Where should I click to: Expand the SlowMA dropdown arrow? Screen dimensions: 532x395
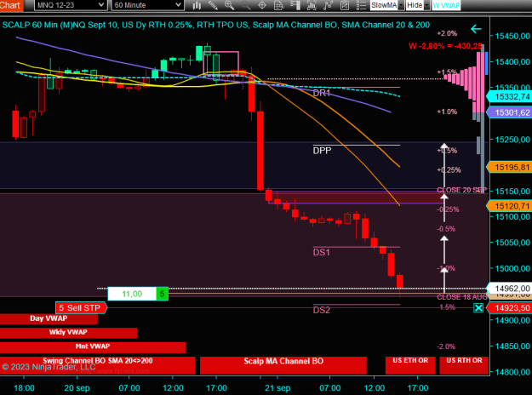tap(401, 5)
